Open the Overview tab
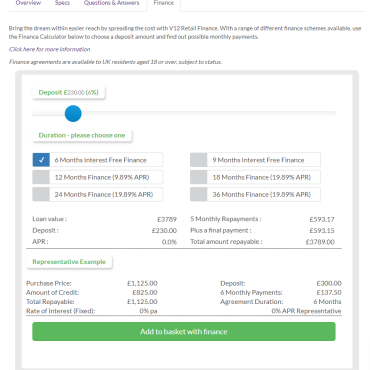This screenshot has height=370, width=370. pos(28,3)
